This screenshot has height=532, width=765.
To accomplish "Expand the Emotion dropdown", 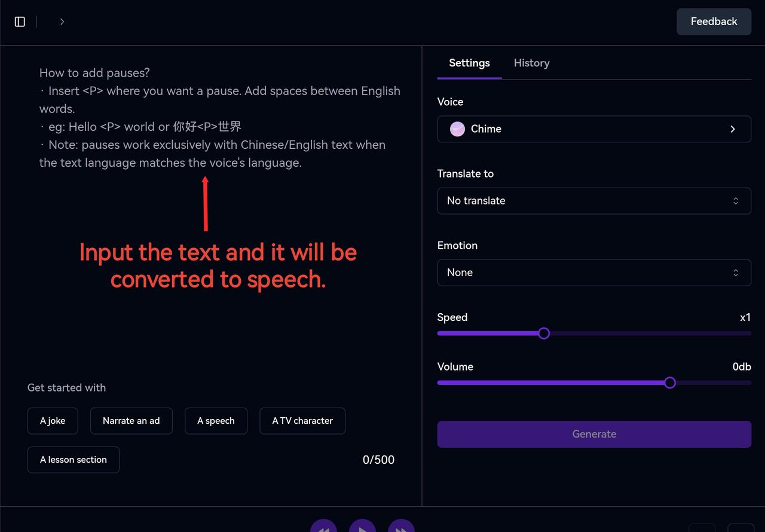I will (593, 273).
